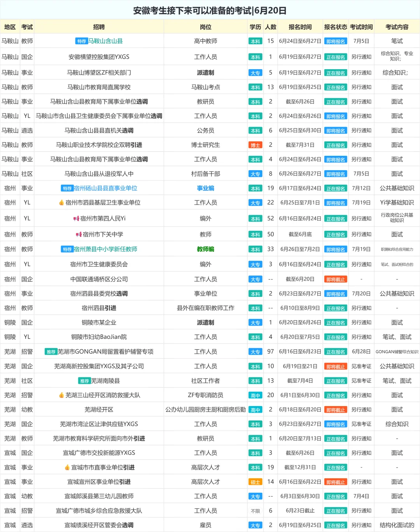Select 马鞍山博望区ZF相关部门 cell
The height and width of the screenshot is (532, 420).
[99, 73]
